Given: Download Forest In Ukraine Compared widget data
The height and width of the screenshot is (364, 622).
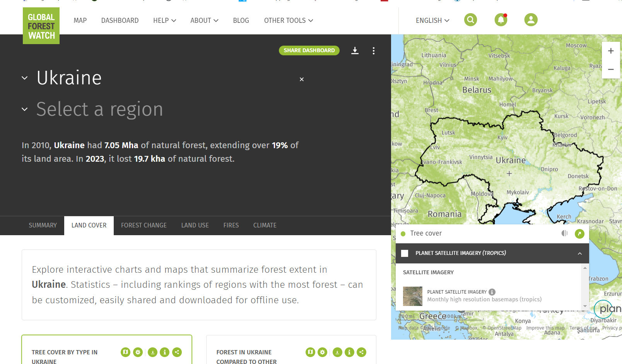Looking at the screenshot, I should [337, 352].
